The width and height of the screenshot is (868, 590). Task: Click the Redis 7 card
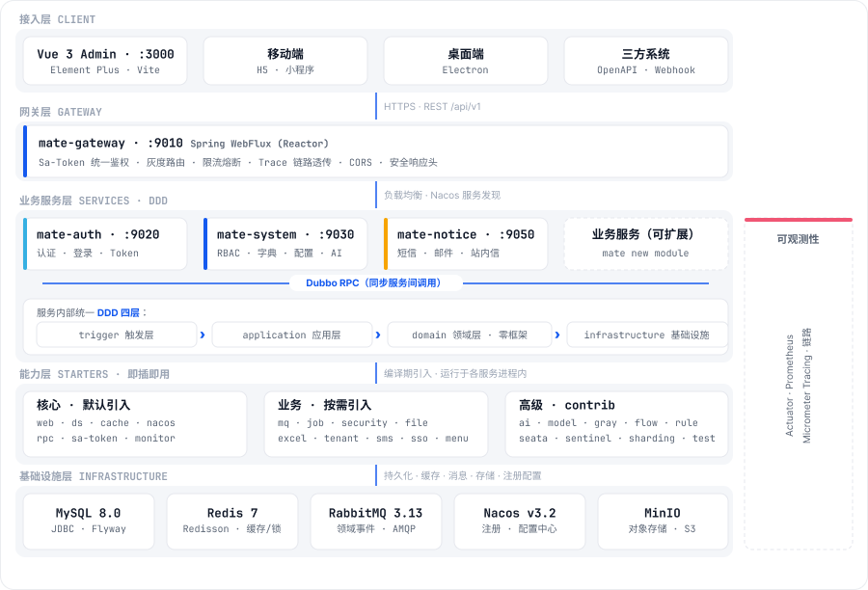pyautogui.click(x=231, y=522)
